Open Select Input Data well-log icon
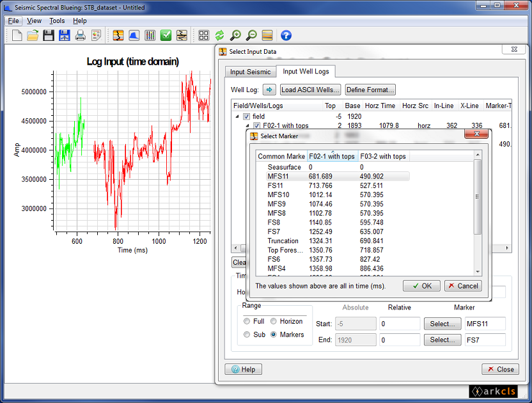 pyautogui.click(x=118, y=35)
